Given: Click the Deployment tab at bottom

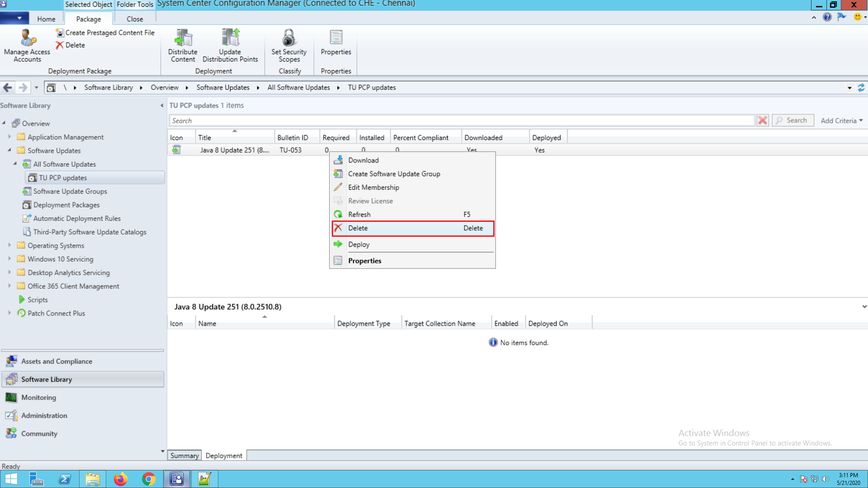Looking at the screenshot, I should [x=224, y=455].
